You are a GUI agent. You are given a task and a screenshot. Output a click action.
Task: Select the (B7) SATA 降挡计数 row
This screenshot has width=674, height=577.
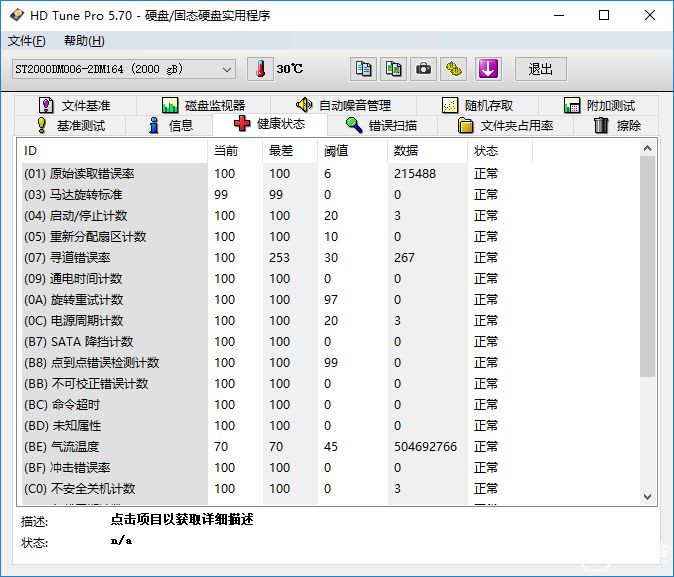click(277, 342)
